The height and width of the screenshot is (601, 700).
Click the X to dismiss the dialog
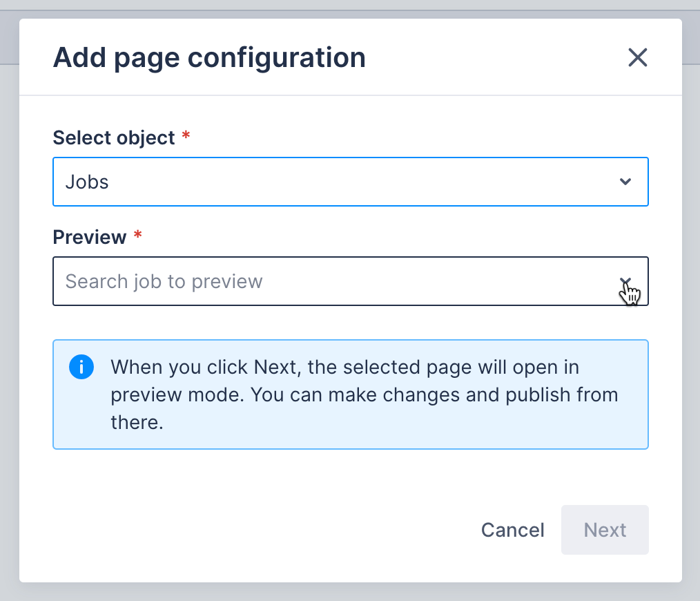(x=637, y=57)
